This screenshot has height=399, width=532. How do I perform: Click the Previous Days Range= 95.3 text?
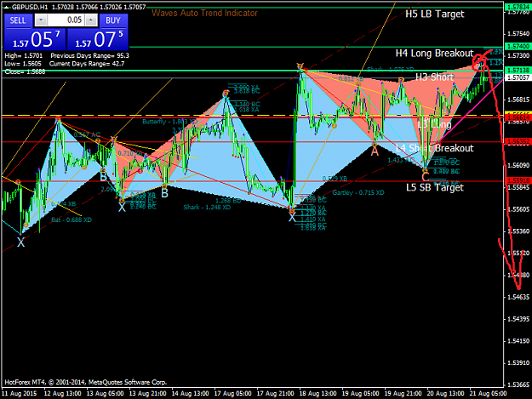tap(90, 55)
